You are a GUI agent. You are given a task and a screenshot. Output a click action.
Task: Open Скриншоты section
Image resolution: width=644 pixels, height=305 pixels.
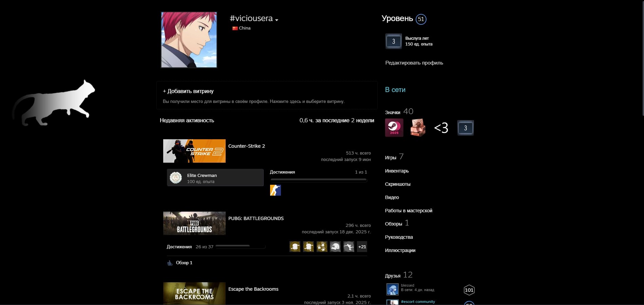click(x=398, y=184)
